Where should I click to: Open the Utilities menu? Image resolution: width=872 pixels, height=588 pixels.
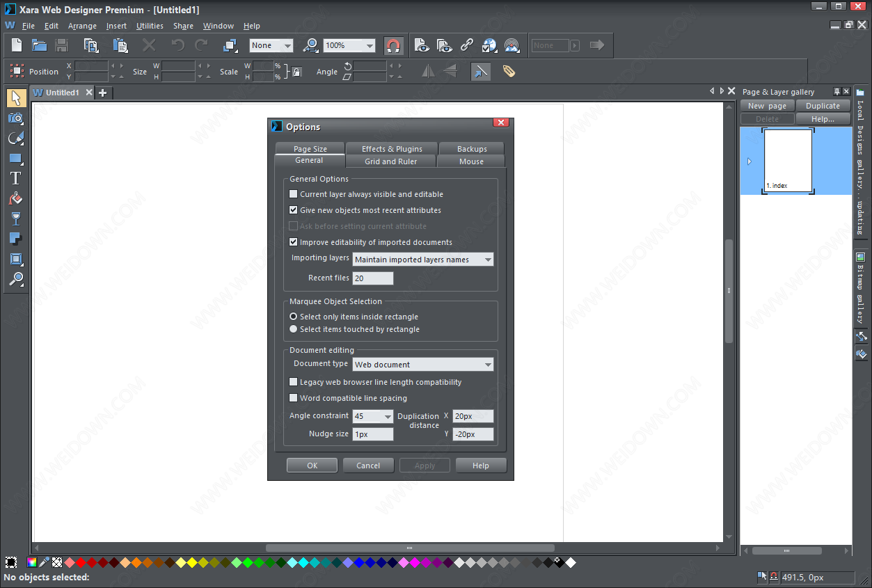click(150, 26)
